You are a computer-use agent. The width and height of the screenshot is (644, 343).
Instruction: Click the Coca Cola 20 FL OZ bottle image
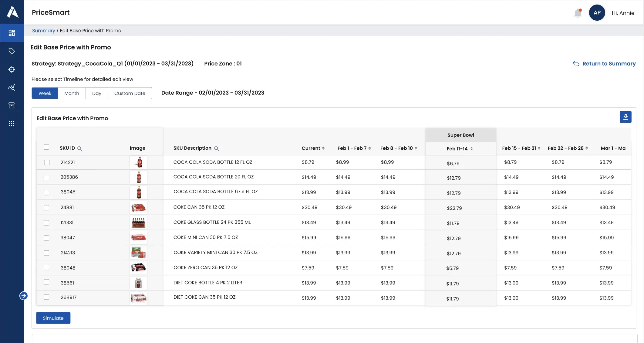(x=139, y=177)
